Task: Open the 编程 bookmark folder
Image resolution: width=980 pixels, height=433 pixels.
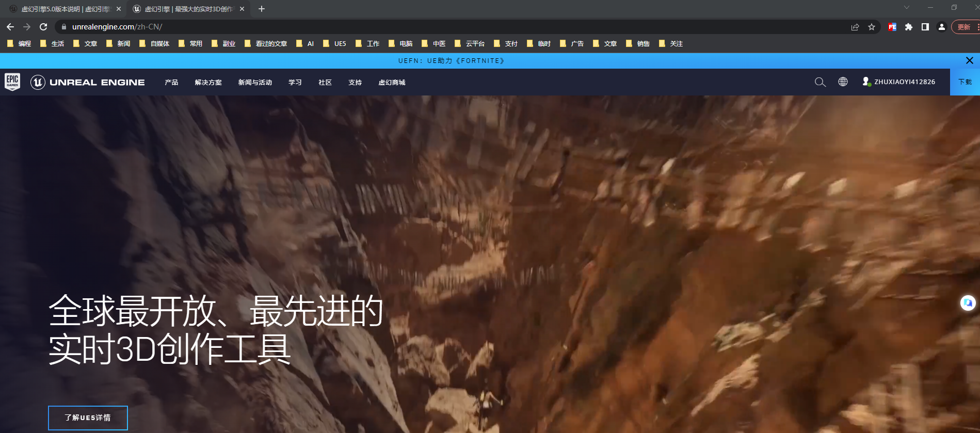Action: [19, 43]
